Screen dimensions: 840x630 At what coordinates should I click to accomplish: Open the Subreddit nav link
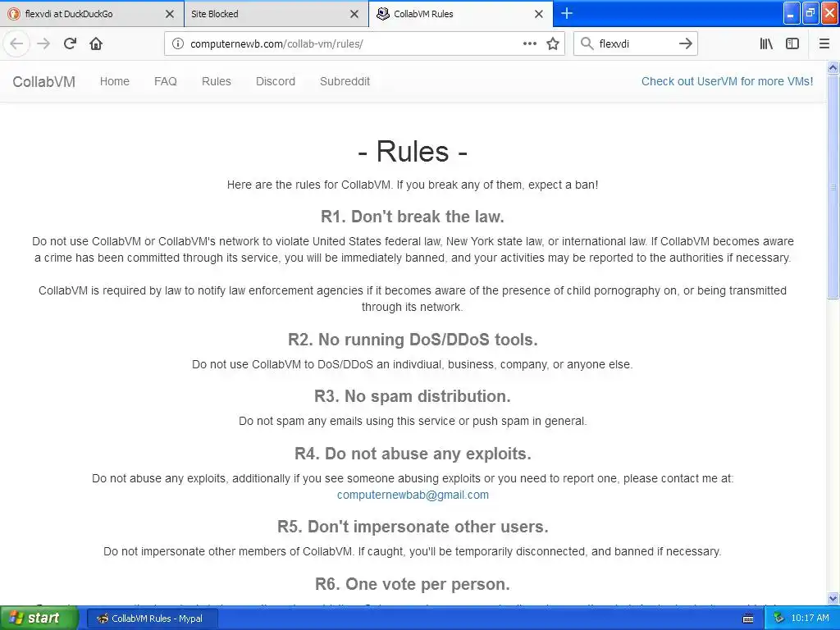[345, 81]
